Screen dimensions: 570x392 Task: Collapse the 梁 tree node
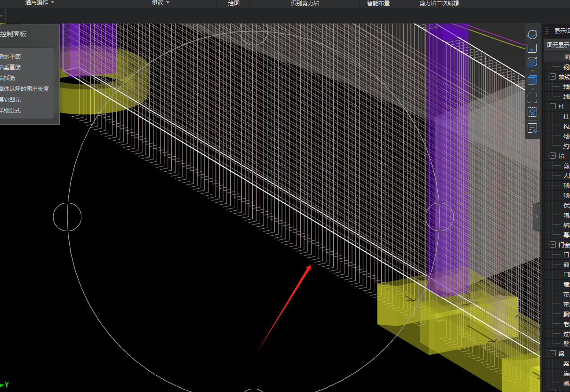point(552,353)
